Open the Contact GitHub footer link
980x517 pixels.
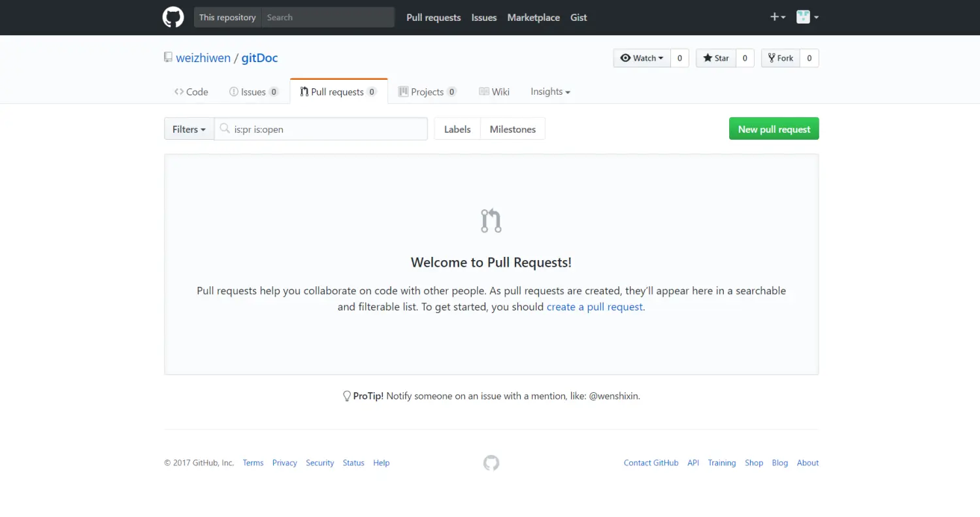(651, 463)
